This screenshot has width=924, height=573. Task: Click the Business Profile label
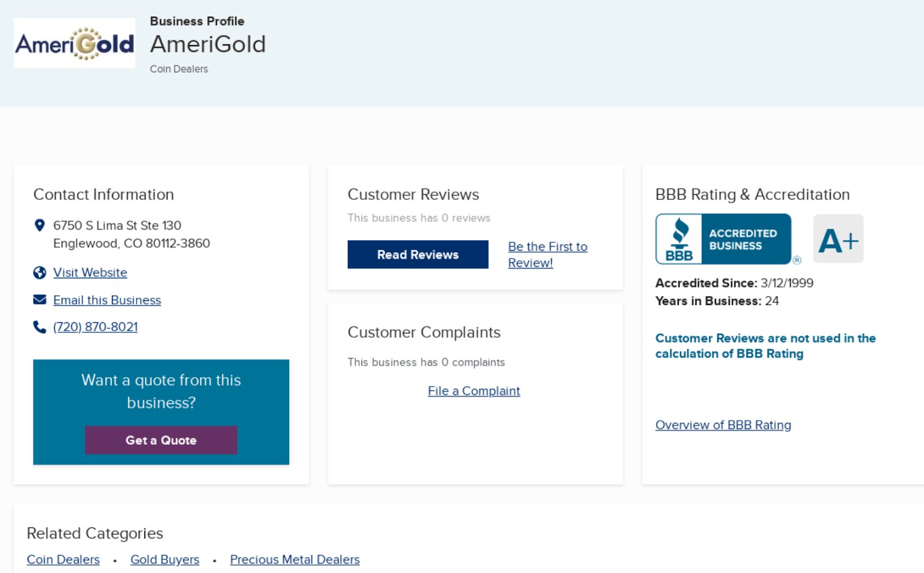click(197, 21)
